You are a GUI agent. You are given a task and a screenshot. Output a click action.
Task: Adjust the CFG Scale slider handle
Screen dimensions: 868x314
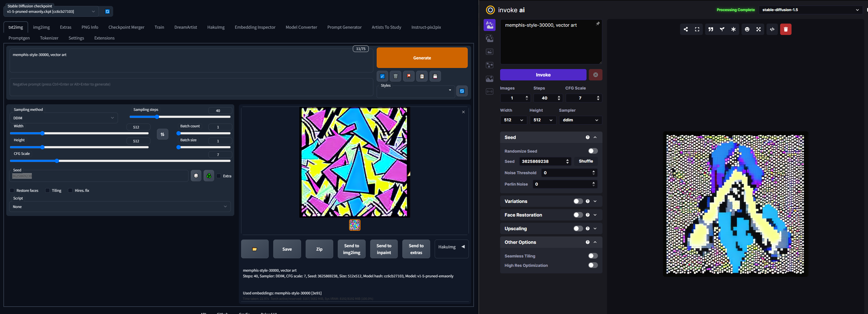(57, 161)
